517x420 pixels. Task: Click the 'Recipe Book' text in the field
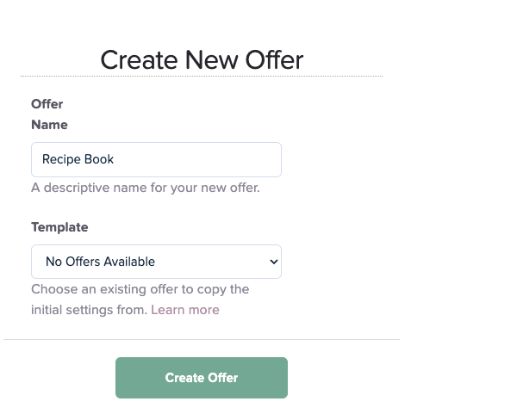[78, 160]
